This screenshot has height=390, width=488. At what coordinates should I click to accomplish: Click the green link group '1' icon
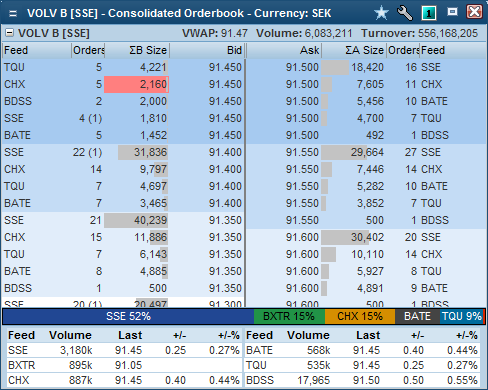point(429,13)
